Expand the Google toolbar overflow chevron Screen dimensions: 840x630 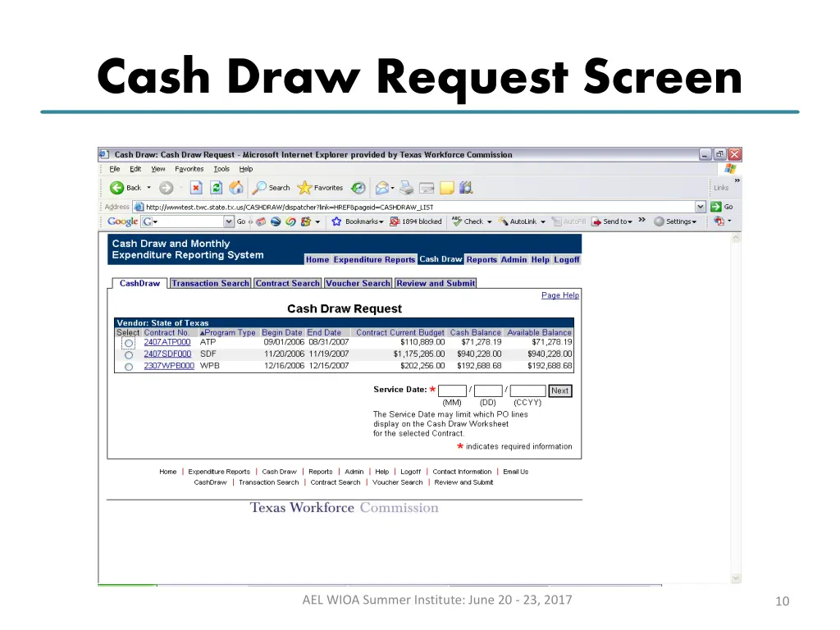[x=641, y=220]
